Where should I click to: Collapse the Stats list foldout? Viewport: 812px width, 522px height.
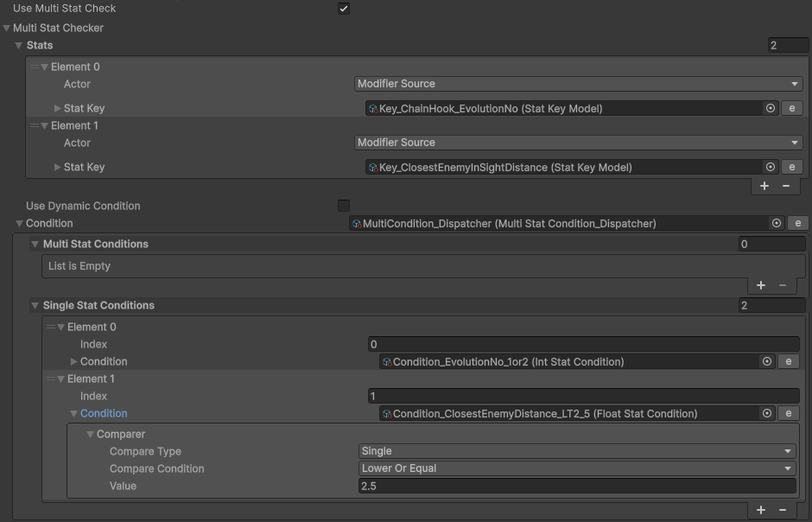[19, 46]
